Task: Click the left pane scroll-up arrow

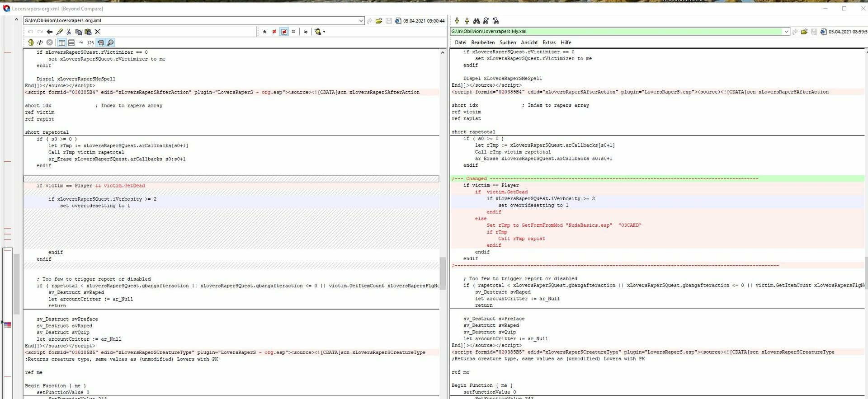Action: pyautogui.click(x=443, y=52)
